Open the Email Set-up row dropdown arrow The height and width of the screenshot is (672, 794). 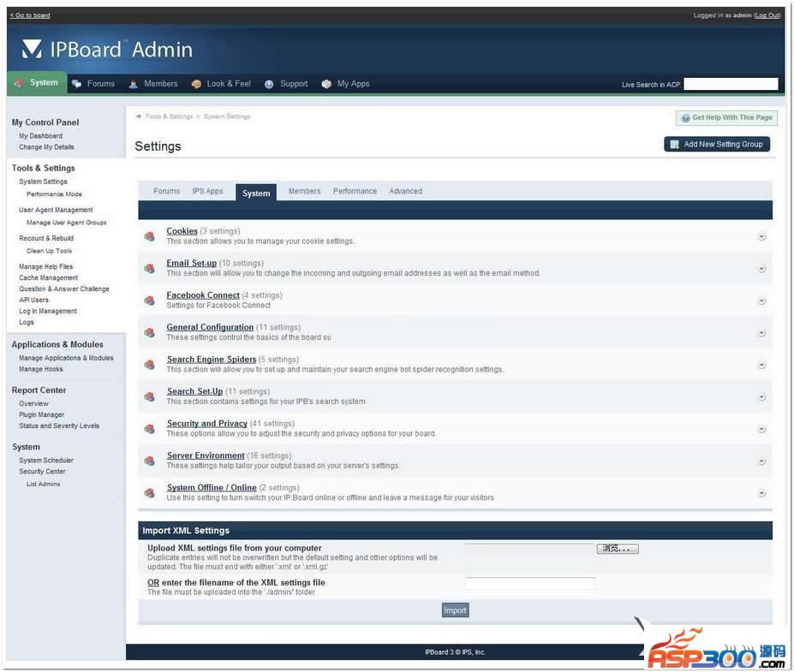coord(761,269)
